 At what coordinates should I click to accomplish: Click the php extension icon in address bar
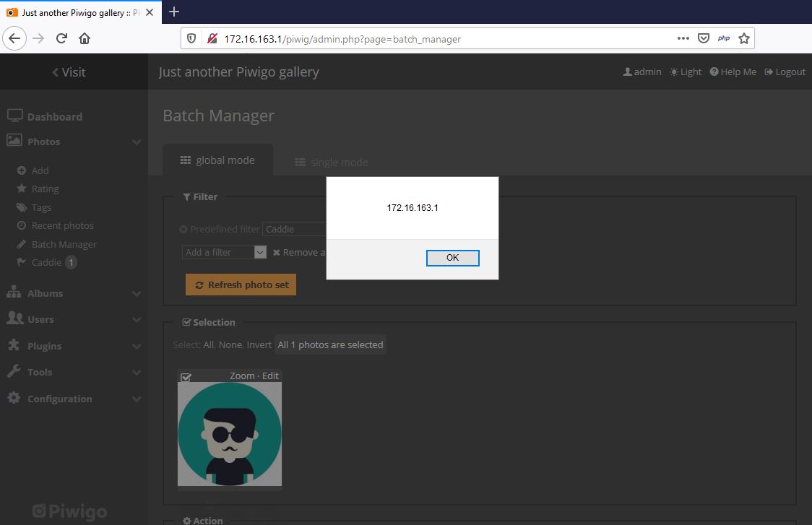click(724, 38)
